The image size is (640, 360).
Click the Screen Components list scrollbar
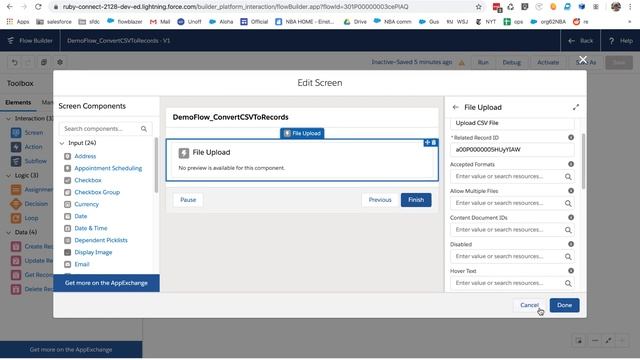(x=156, y=165)
